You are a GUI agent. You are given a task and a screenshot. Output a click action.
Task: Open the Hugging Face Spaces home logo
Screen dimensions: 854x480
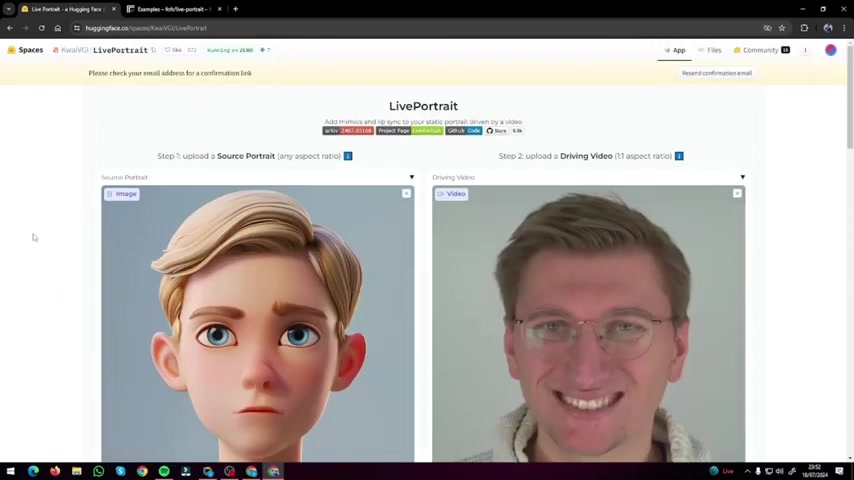[x=25, y=50]
